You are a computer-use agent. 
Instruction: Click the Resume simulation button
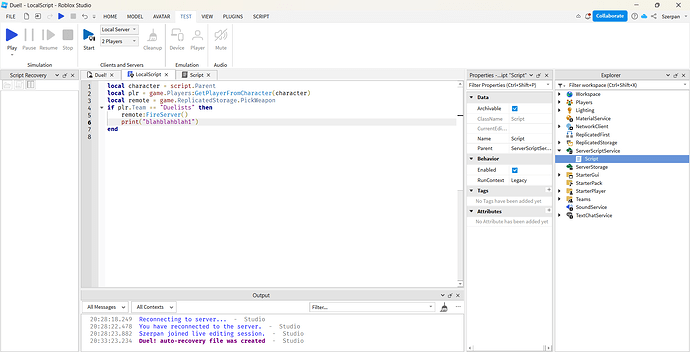coord(48,39)
